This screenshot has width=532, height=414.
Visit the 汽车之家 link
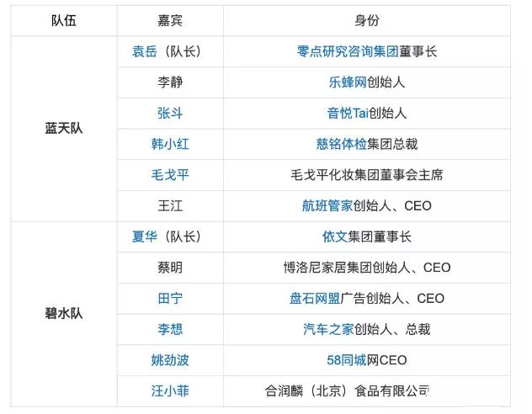tap(328, 329)
